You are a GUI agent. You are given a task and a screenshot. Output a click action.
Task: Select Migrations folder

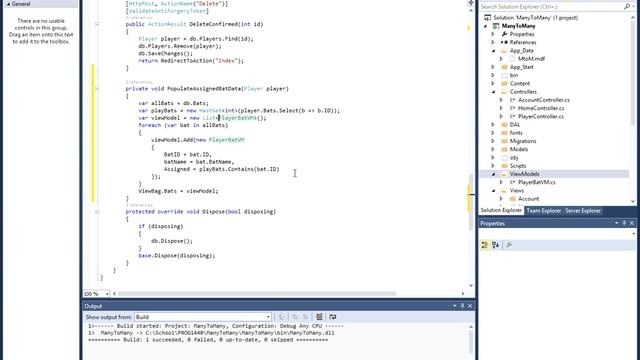pyautogui.click(x=523, y=141)
